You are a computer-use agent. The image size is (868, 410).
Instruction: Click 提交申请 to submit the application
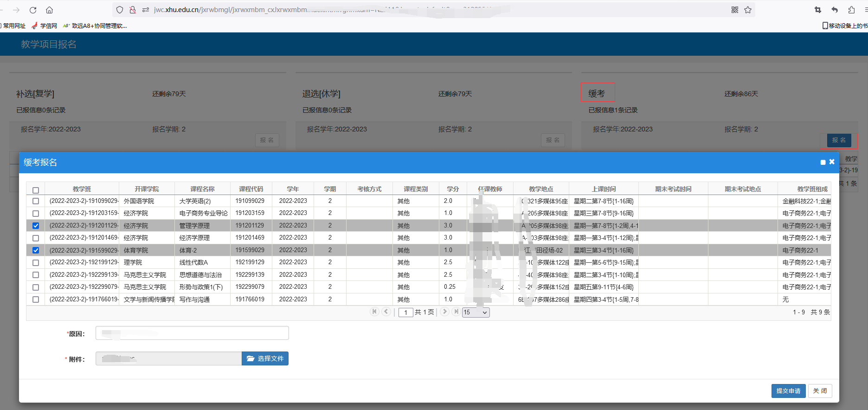(x=788, y=391)
